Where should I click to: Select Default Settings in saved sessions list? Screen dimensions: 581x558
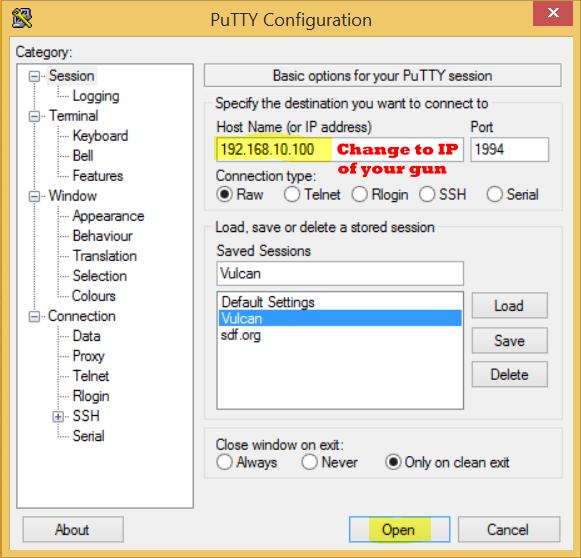(340, 302)
